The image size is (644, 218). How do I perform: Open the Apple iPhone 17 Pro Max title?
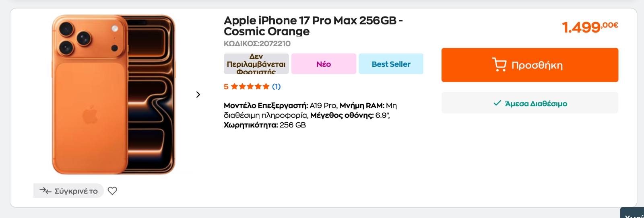(x=313, y=26)
